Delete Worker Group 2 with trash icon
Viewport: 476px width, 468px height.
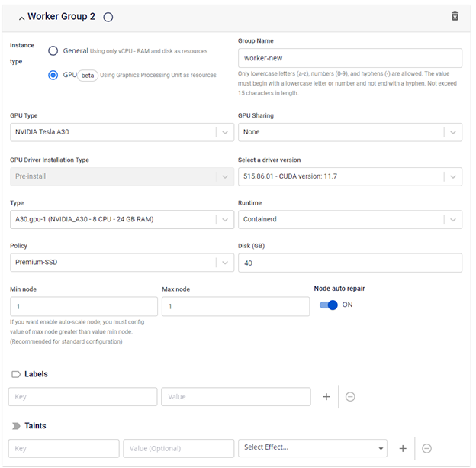(455, 16)
